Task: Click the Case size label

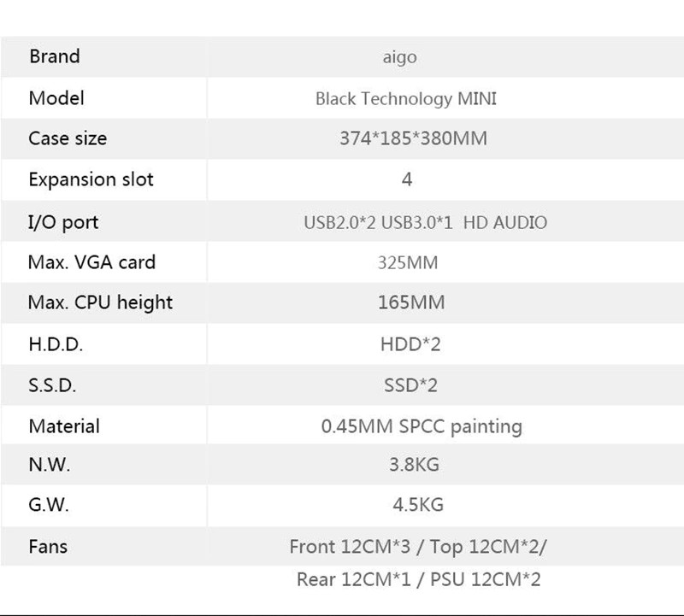Action: 68,138
